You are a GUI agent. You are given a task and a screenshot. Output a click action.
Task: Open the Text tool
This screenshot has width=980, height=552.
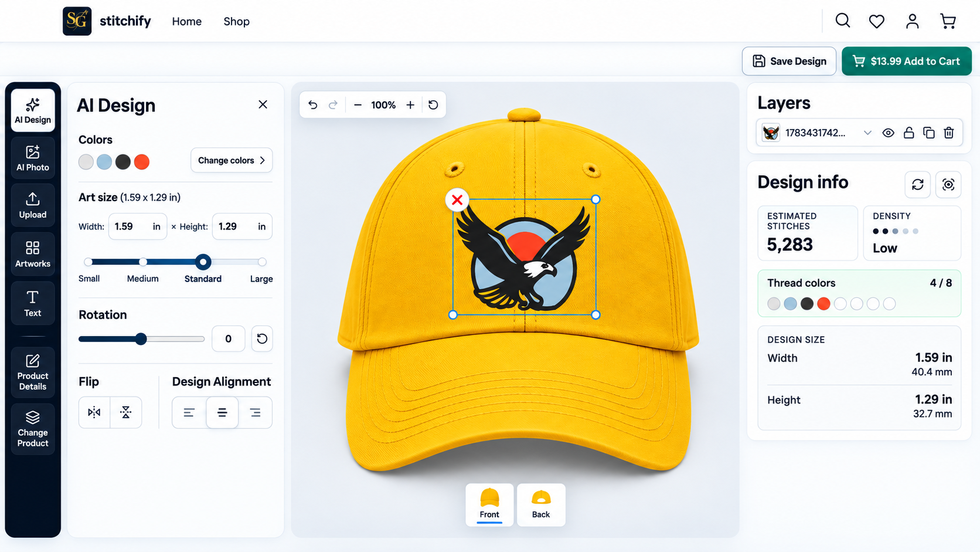point(33,303)
